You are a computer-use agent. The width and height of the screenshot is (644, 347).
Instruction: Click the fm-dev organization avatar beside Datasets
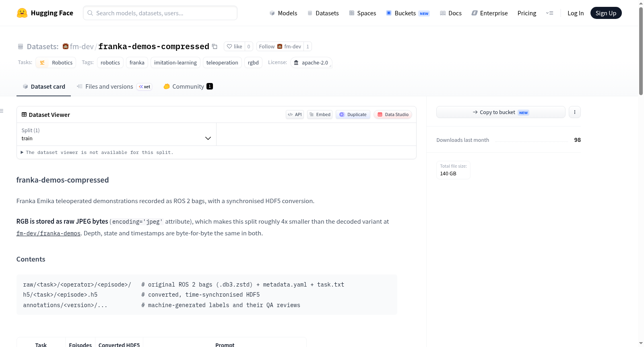click(x=66, y=46)
